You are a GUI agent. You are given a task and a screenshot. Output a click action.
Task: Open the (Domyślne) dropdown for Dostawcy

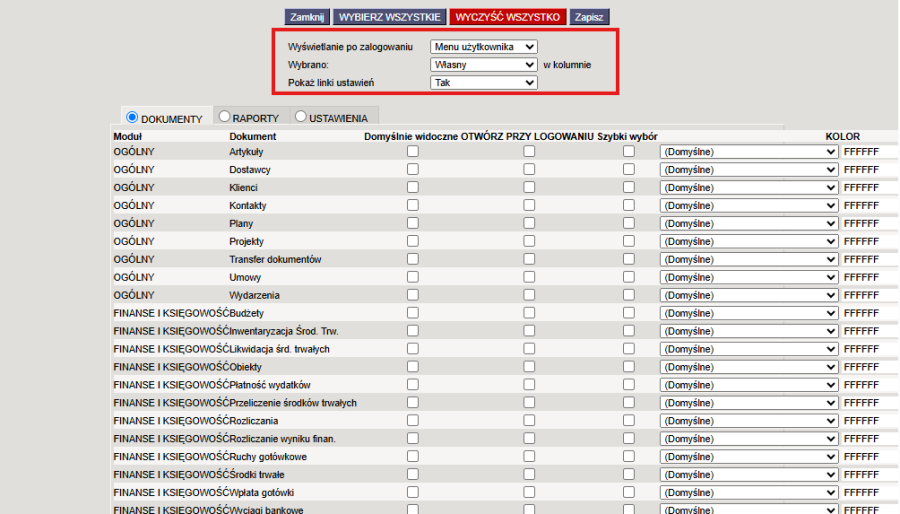pos(749,170)
